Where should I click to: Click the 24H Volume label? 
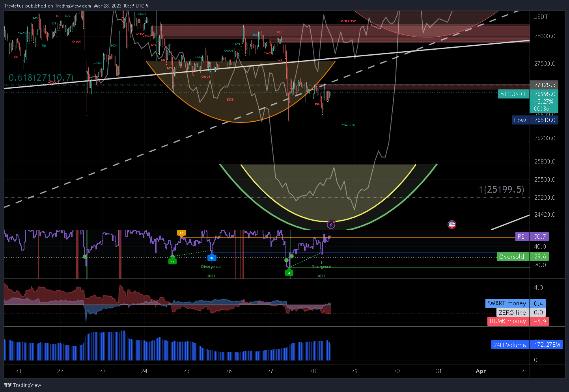(510, 345)
